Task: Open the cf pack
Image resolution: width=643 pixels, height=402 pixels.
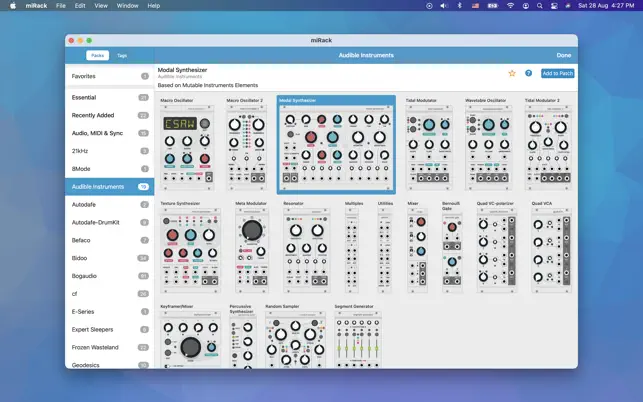Action: click(x=109, y=294)
